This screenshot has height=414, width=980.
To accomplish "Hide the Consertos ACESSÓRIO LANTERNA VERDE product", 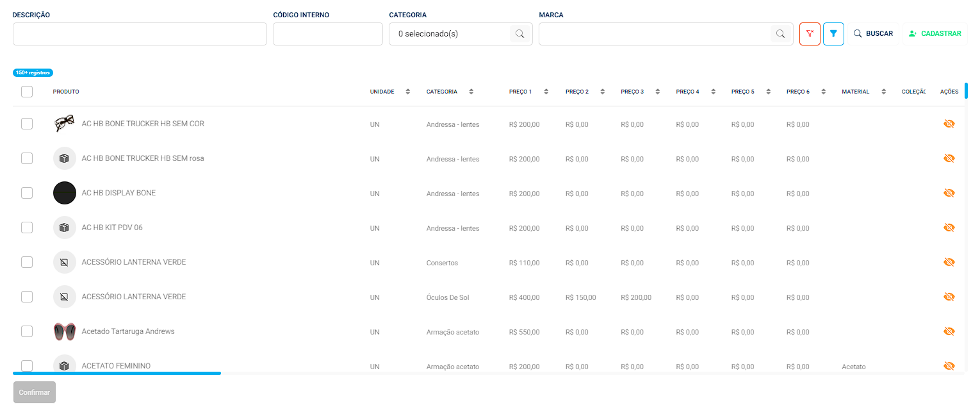I will tap(949, 262).
